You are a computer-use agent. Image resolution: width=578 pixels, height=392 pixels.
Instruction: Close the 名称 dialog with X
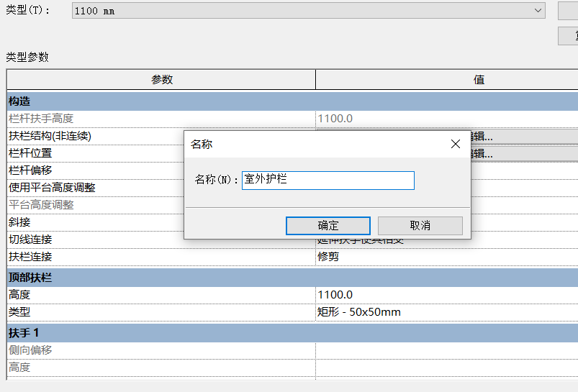click(455, 144)
